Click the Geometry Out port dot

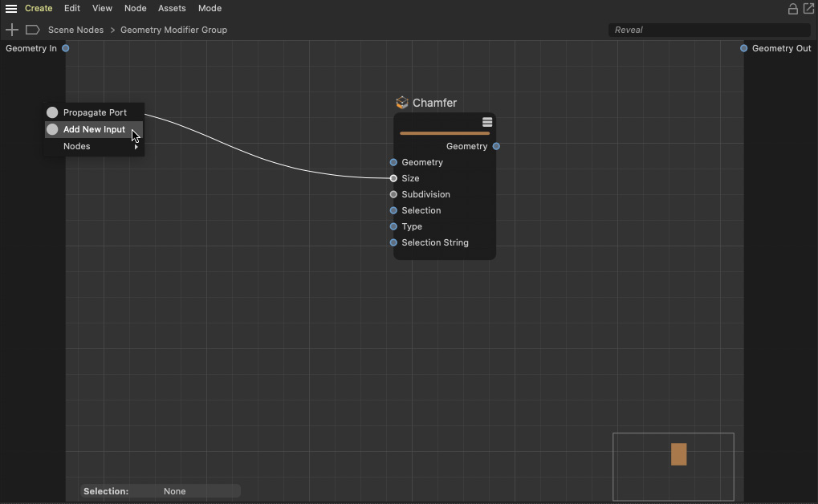pos(743,48)
